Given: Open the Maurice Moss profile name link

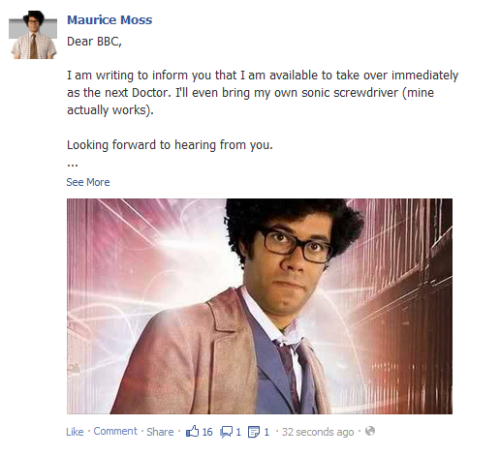Looking at the screenshot, I should [109, 20].
